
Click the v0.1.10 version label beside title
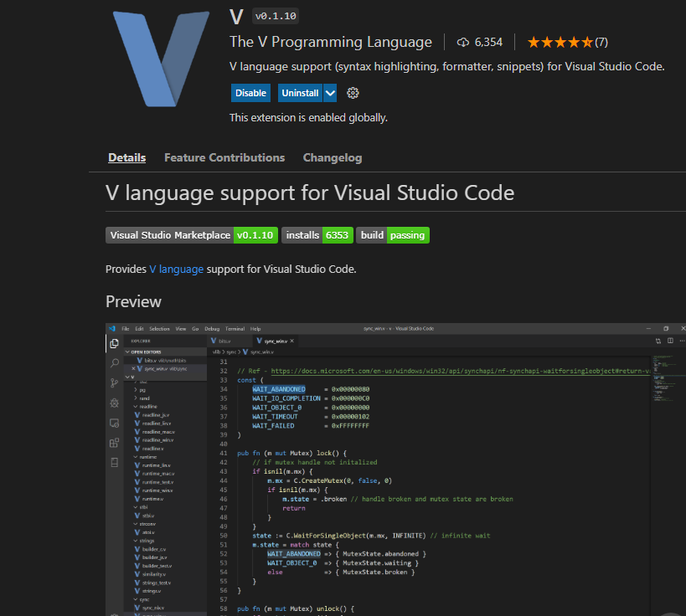point(276,16)
